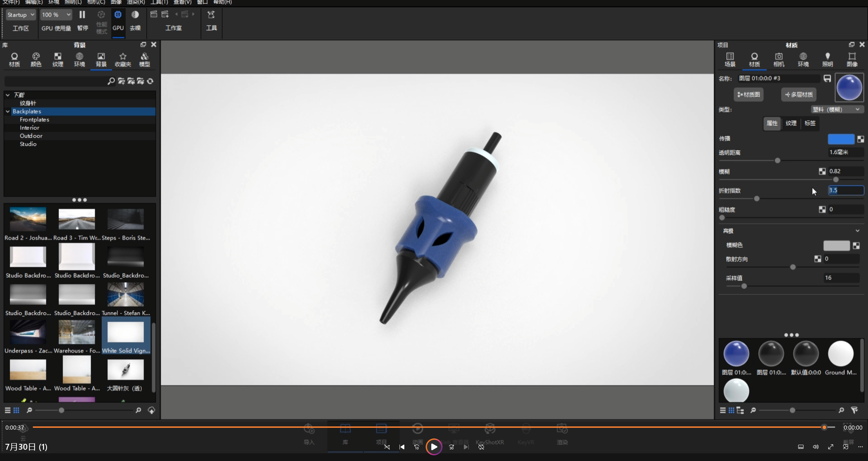Open library 模型 models tab
Viewport: 868px width, 461px height.
click(x=145, y=60)
